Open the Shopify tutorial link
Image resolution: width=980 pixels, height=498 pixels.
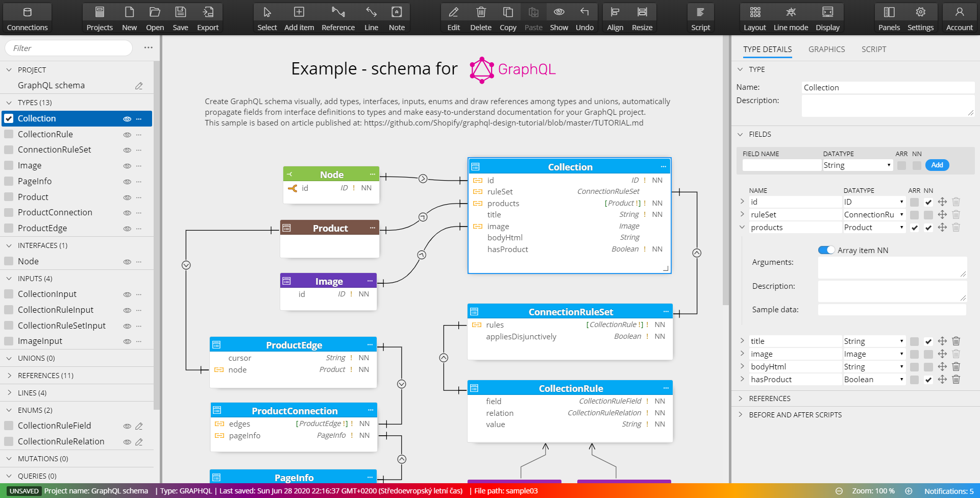tap(502, 122)
